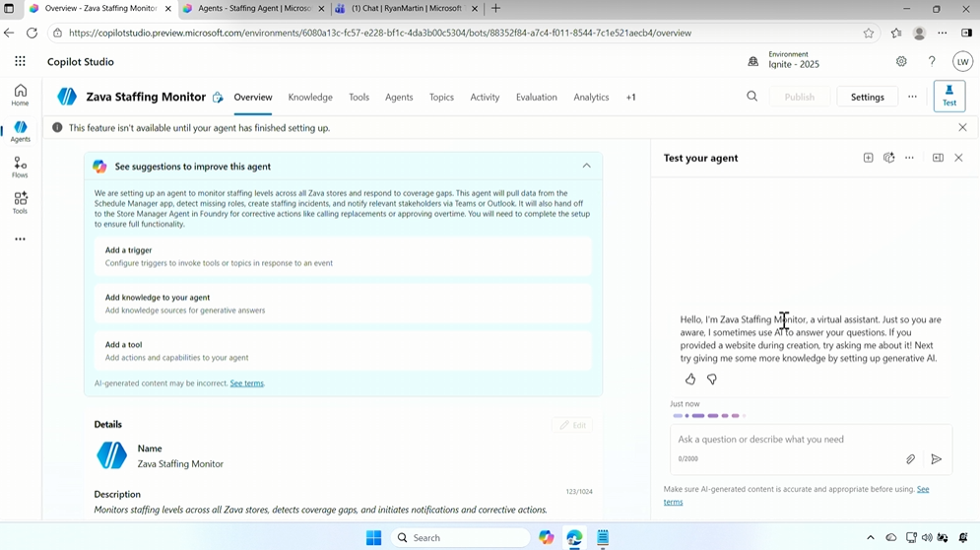Switch to the Overview tab
The image size is (980, 550).
pyautogui.click(x=253, y=97)
